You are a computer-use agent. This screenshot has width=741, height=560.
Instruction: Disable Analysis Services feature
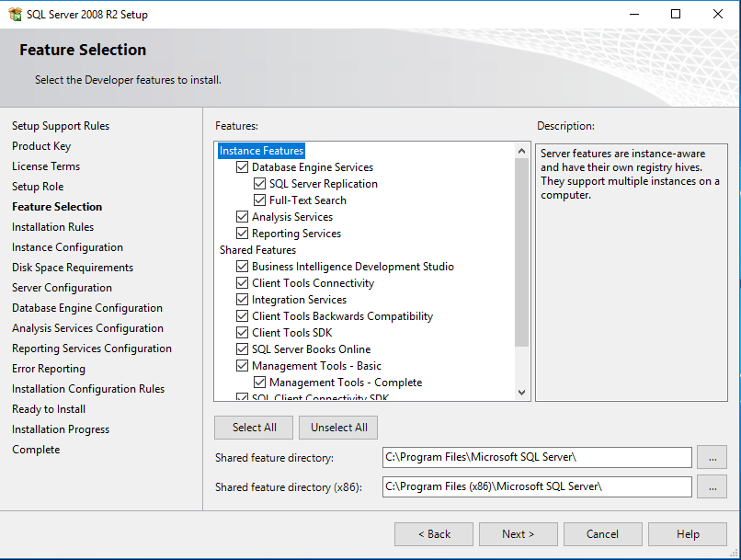click(243, 217)
